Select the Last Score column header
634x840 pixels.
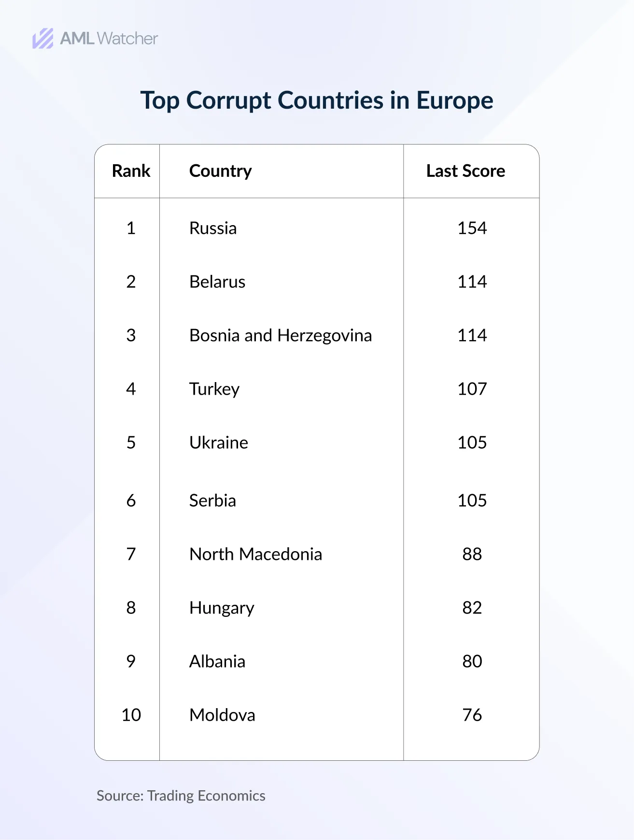(x=465, y=171)
